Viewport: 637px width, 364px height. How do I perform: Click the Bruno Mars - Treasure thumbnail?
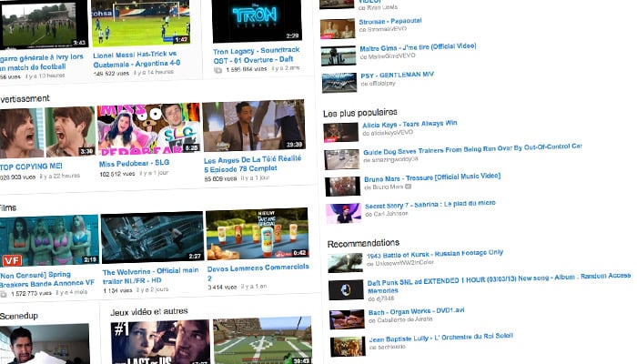click(x=343, y=187)
